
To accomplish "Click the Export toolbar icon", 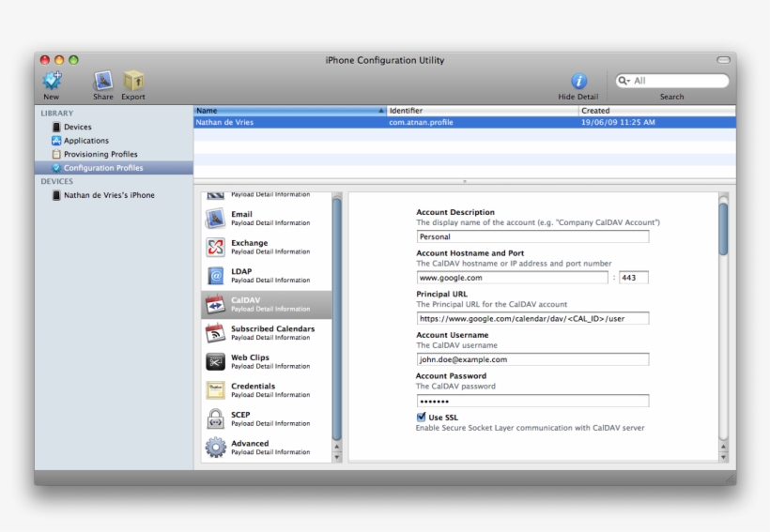I will pos(133,81).
